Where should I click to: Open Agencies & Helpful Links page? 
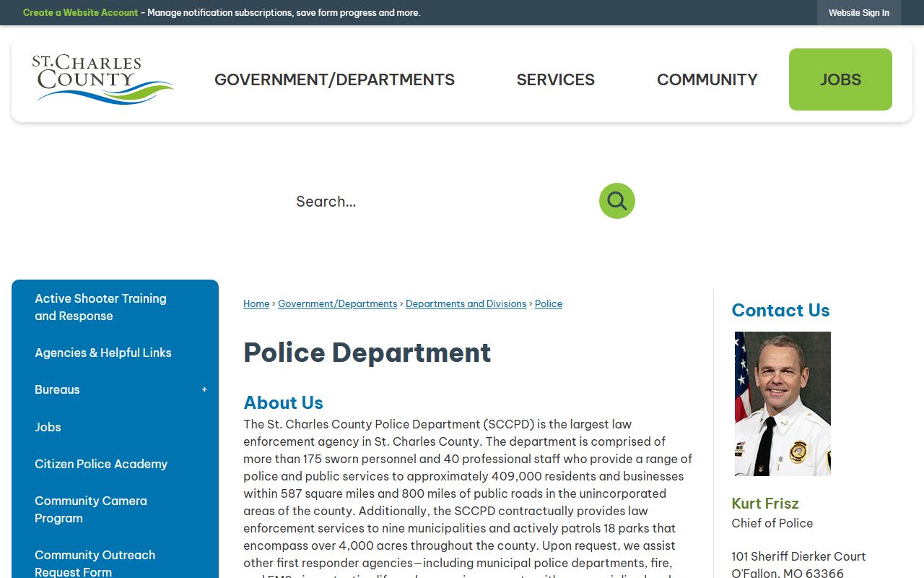[103, 353]
